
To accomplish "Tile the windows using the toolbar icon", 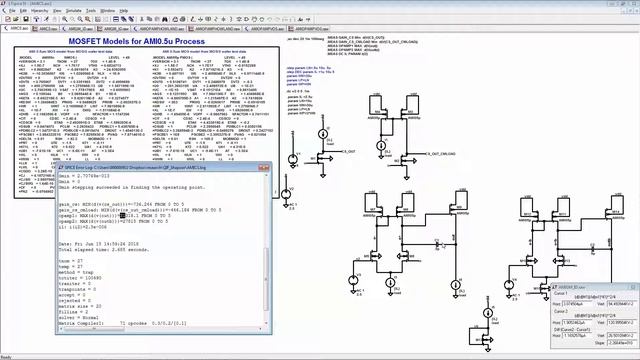I will 116,19.
